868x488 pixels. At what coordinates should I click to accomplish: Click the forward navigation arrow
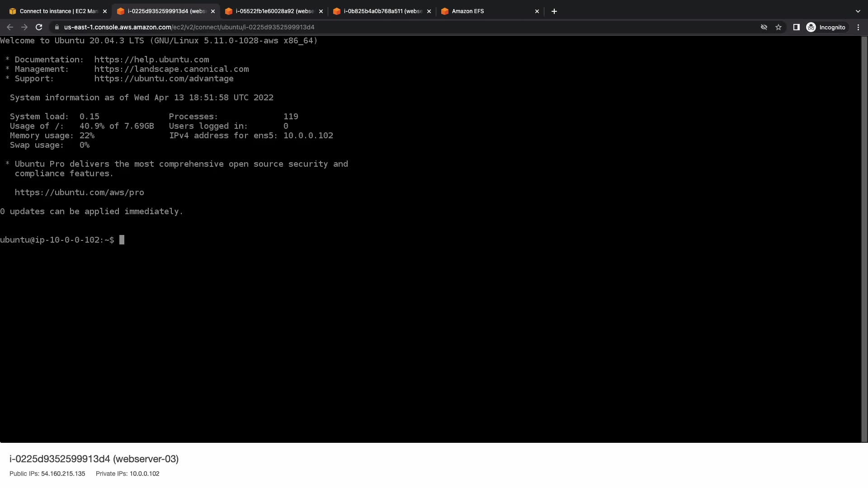click(x=24, y=27)
